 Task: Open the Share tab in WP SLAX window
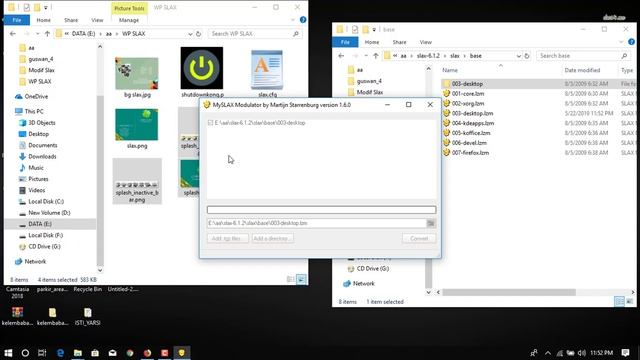[x=71, y=20]
